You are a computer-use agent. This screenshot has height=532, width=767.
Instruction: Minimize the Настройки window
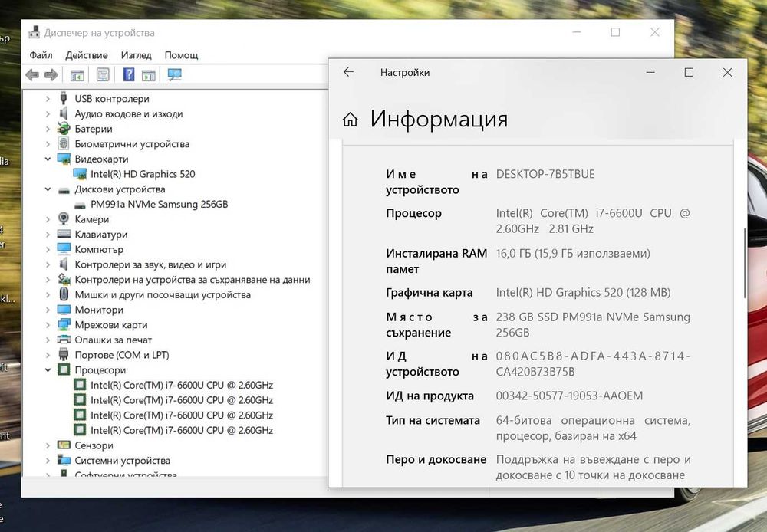pos(650,72)
